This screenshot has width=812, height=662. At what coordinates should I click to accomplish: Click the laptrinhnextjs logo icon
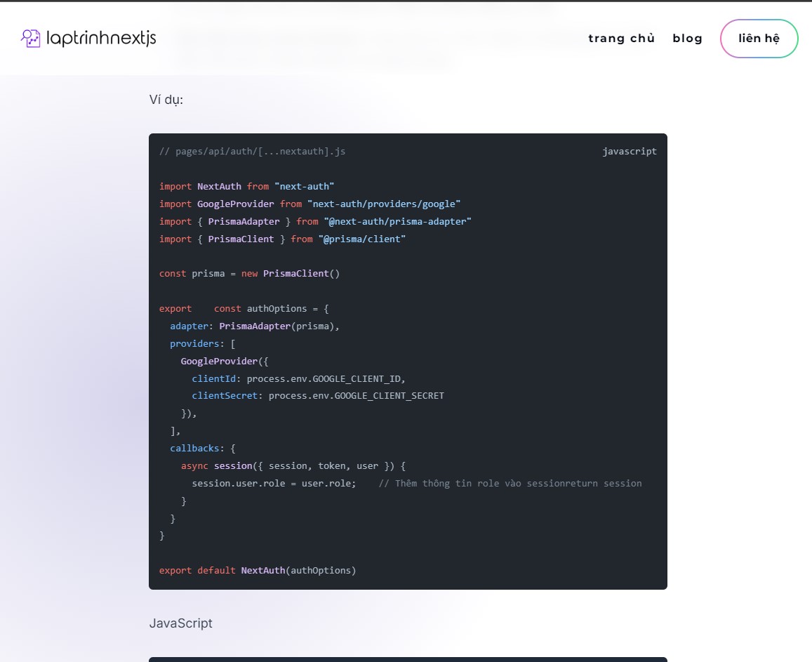[31, 39]
